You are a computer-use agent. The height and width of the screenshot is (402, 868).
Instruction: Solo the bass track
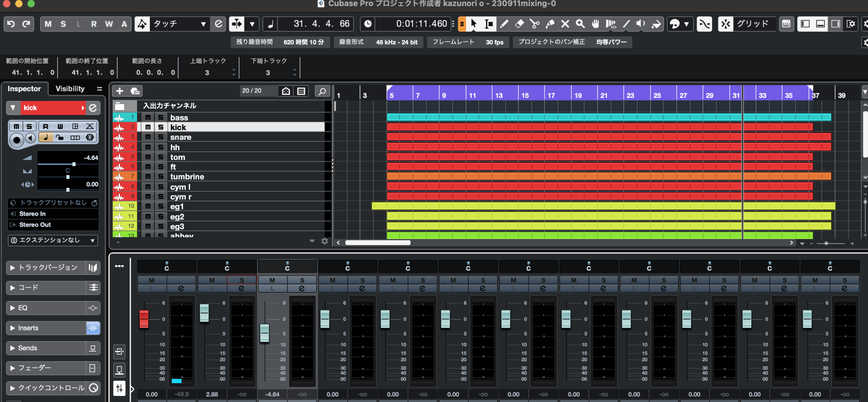[x=161, y=118]
